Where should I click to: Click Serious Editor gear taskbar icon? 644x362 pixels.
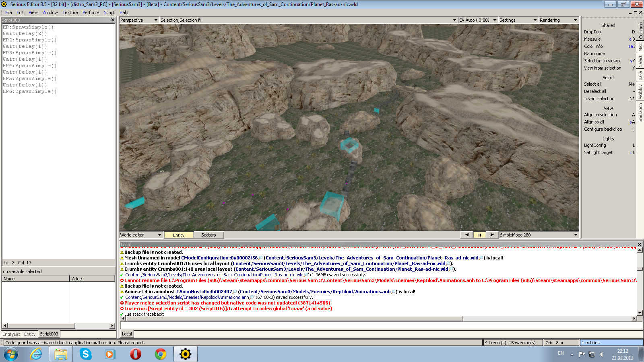tap(186, 354)
